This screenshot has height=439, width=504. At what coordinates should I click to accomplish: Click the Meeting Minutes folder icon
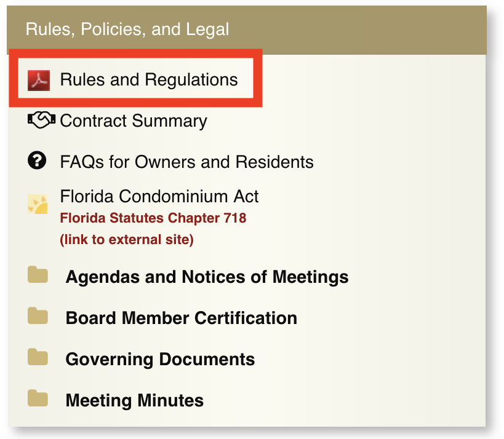click(38, 398)
